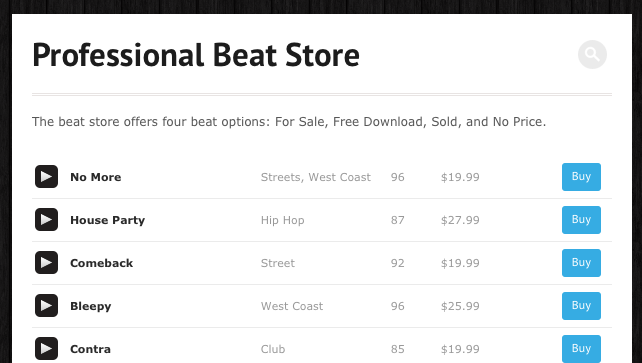Screen dimensions: 642x363
Task: Play the Contra beat preview
Action: (46, 349)
